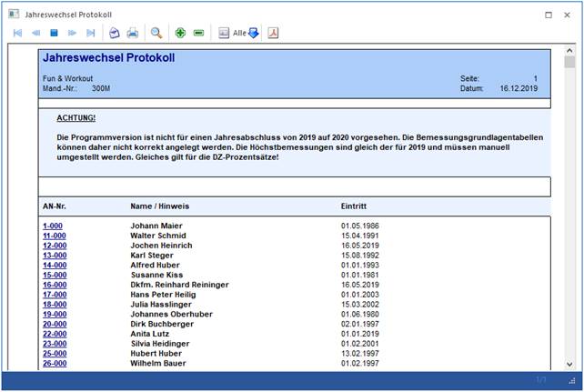Viewport: 584px width, 392px height.
Task: Go to previous page arrow
Action: point(35,33)
